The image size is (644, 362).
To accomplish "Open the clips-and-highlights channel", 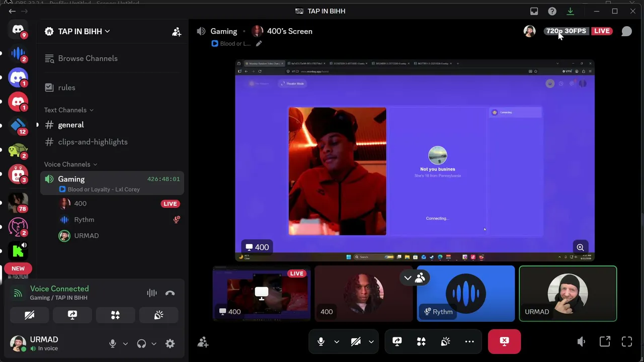I will 112,142.
